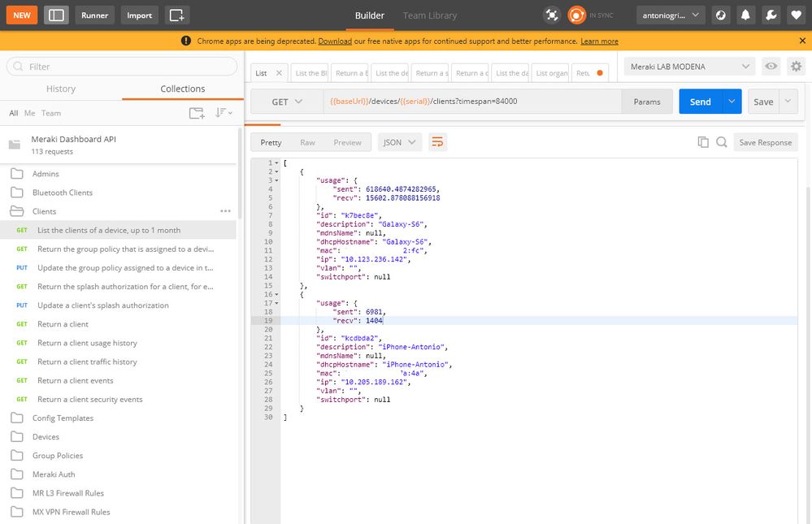Open the Runner

click(95, 15)
